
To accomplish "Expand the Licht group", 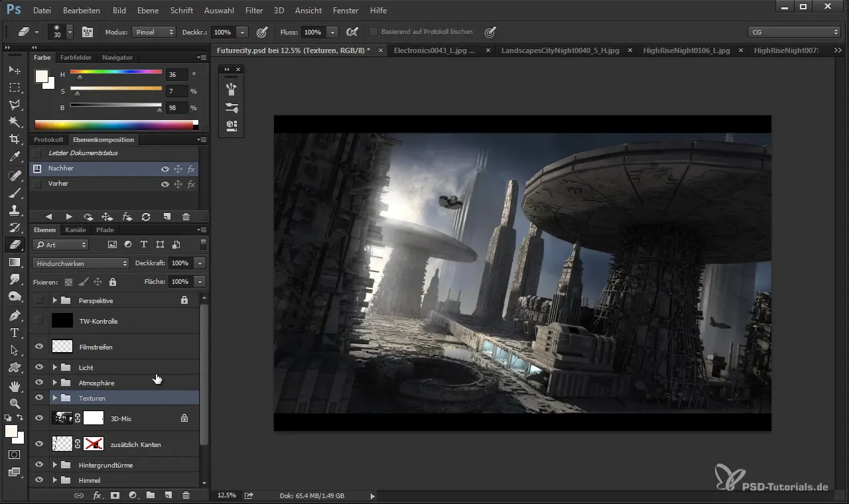I will [55, 367].
